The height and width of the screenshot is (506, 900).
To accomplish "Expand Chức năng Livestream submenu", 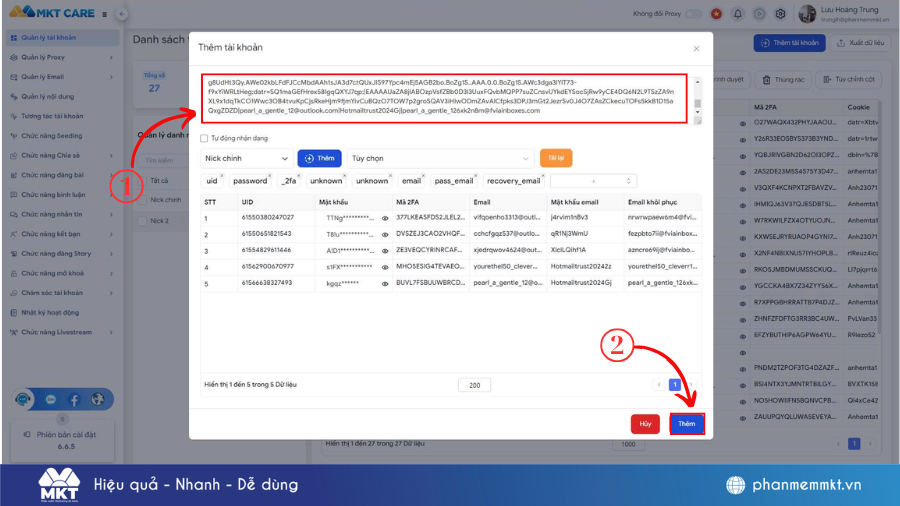I will click(x=63, y=332).
